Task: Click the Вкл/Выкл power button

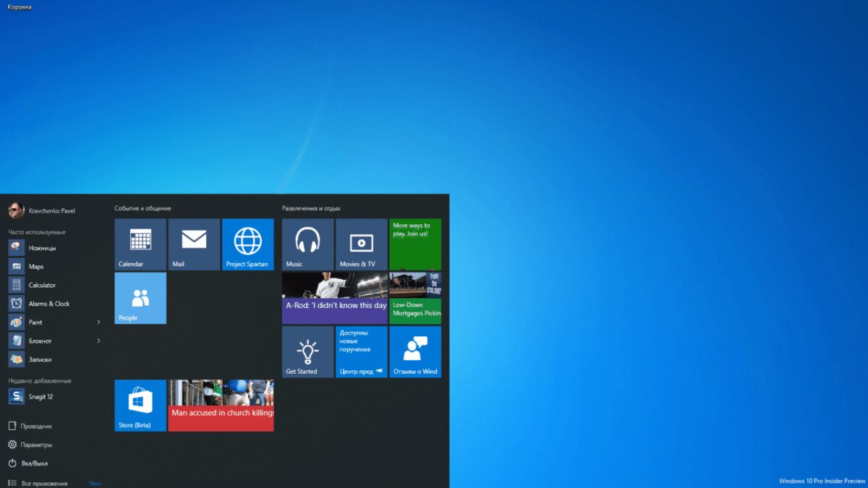Action: [x=33, y=463]
